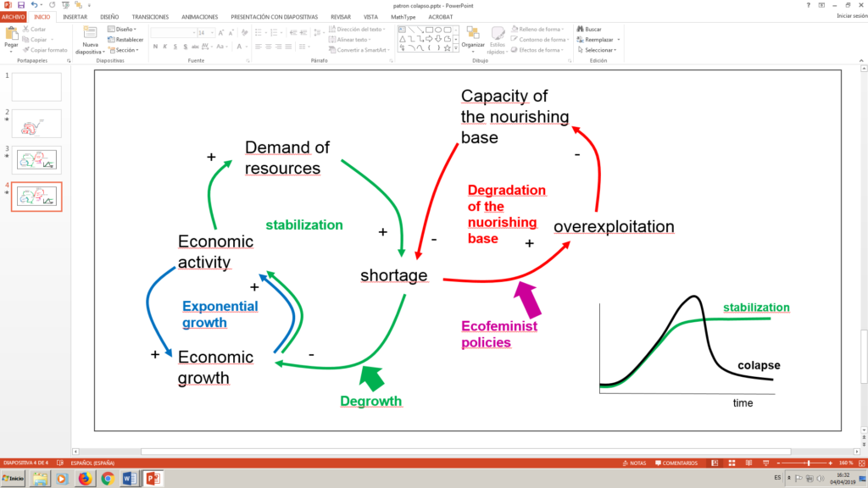Expand the Sección dropdown
Image resolution: width=868 pixels, height=488 pixels.
[126, 50]
